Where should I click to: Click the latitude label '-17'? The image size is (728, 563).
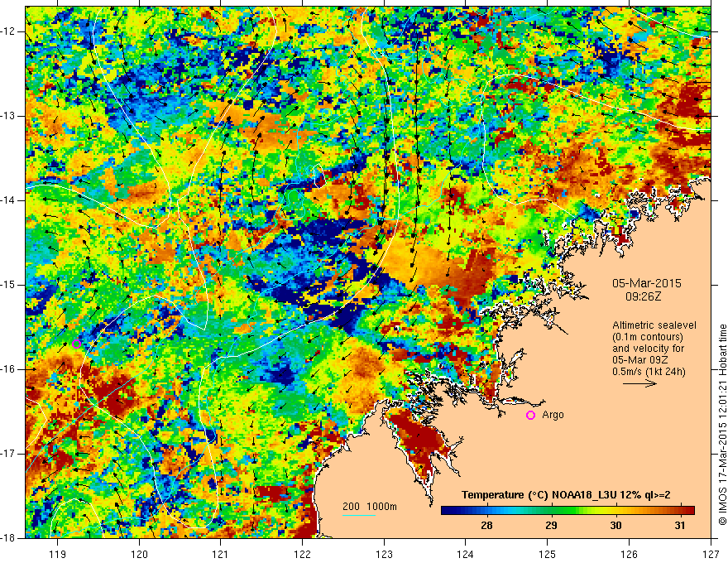[10, 454]
